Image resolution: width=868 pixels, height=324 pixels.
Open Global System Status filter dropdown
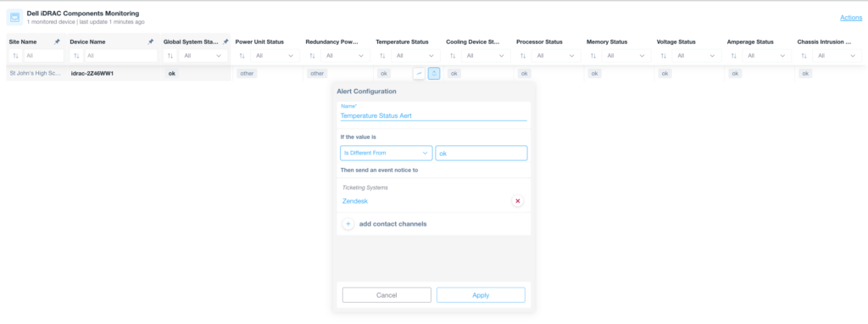[x=203, y=56]
